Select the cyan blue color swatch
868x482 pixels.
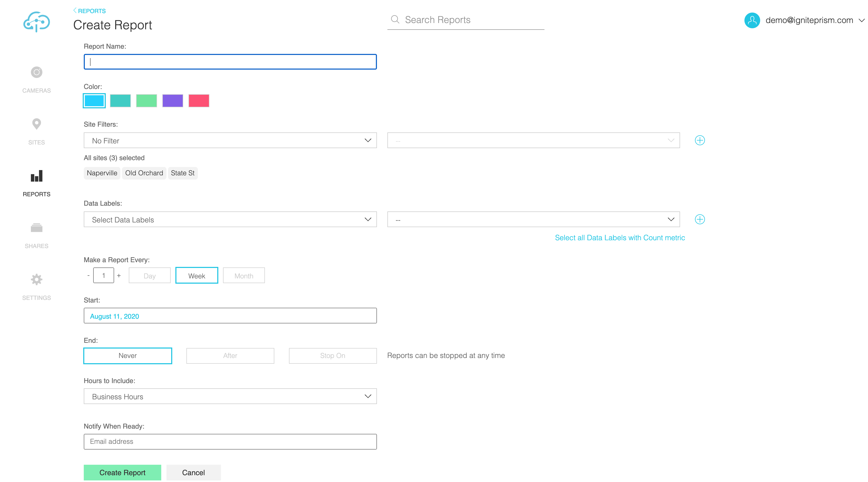coord(94,101)
